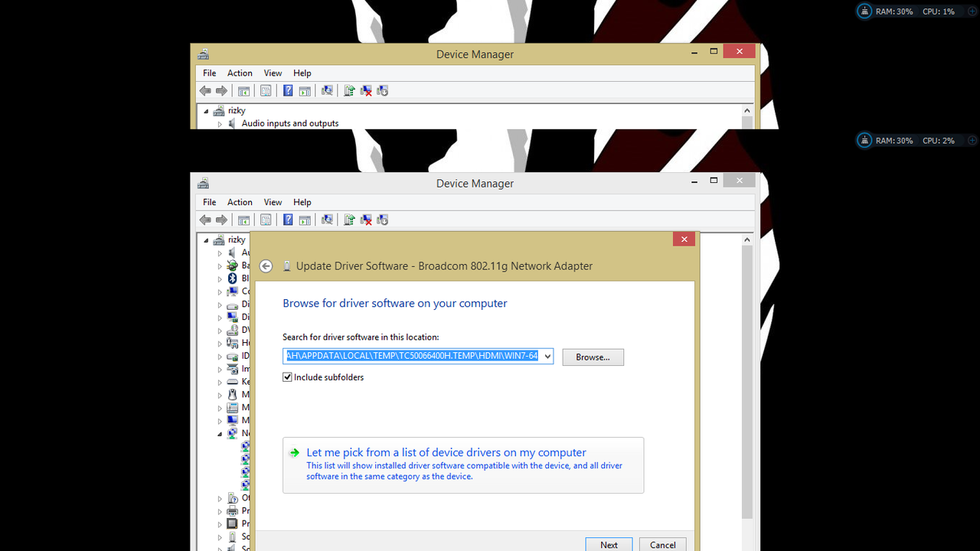Click the Browse button

tap(593, 357)
